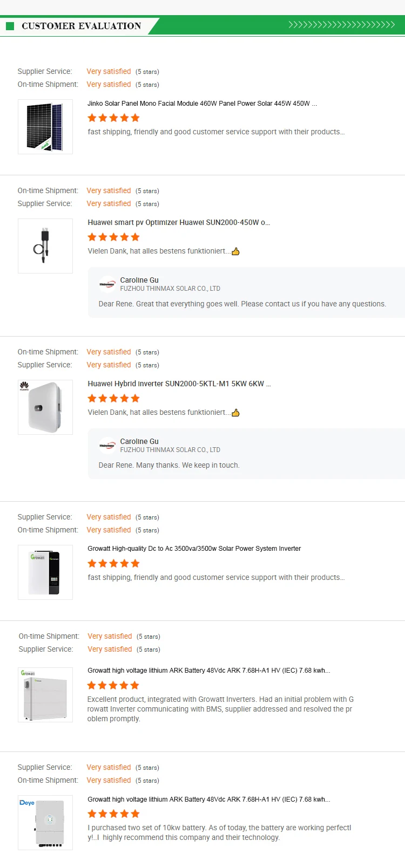Click the star rating under Growatt 3500w inverter
This screenshot has width=405, height=868.
pyautogui.click(x=113, y=564)
